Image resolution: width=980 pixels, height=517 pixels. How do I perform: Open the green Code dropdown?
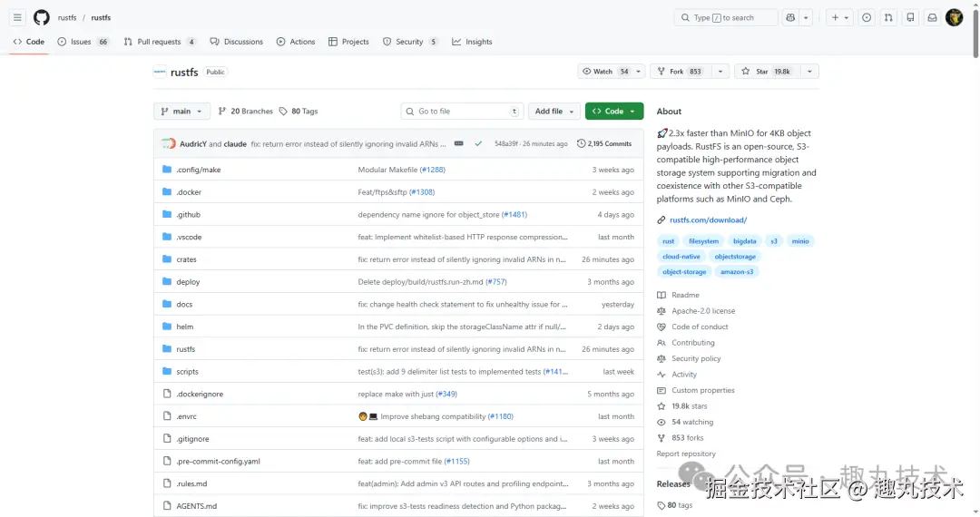[x=613, y=112]
